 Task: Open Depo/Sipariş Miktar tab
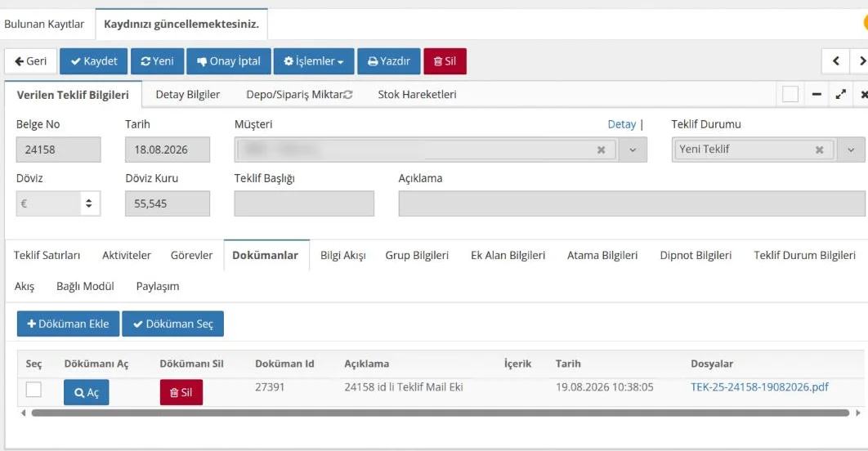[294, 95]
